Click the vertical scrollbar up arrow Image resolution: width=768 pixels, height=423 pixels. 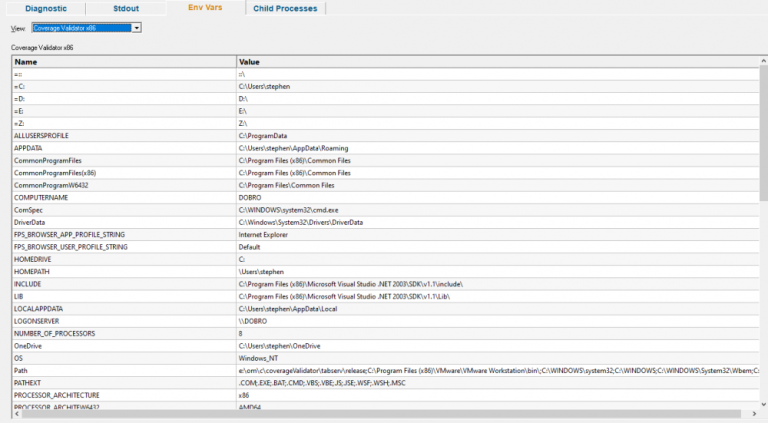[764, 61]
